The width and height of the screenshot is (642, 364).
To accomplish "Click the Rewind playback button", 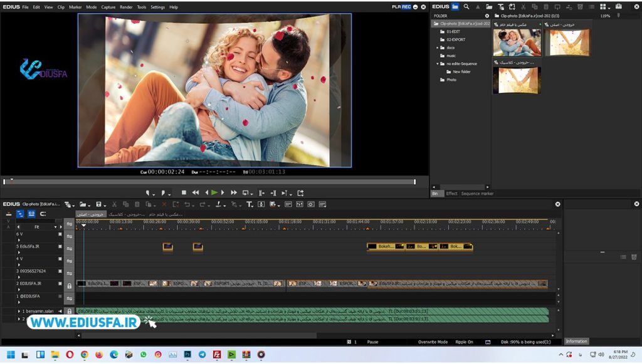I will (196, 192).
